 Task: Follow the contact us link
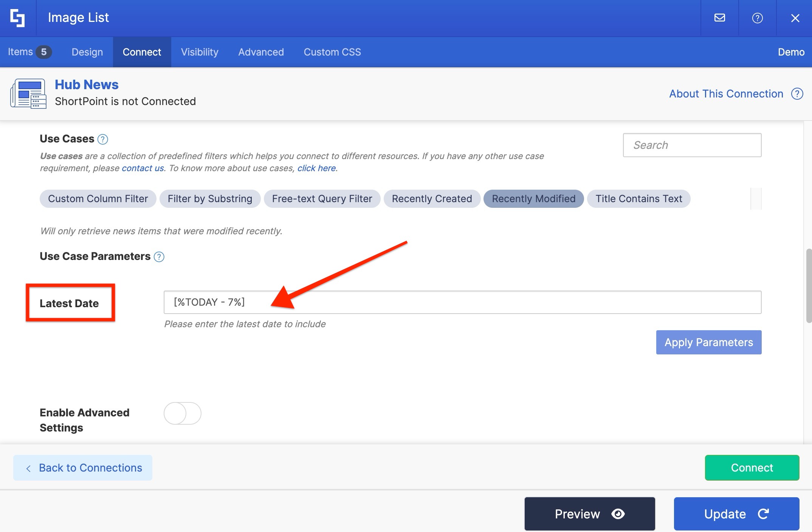[x=143, y=168]
